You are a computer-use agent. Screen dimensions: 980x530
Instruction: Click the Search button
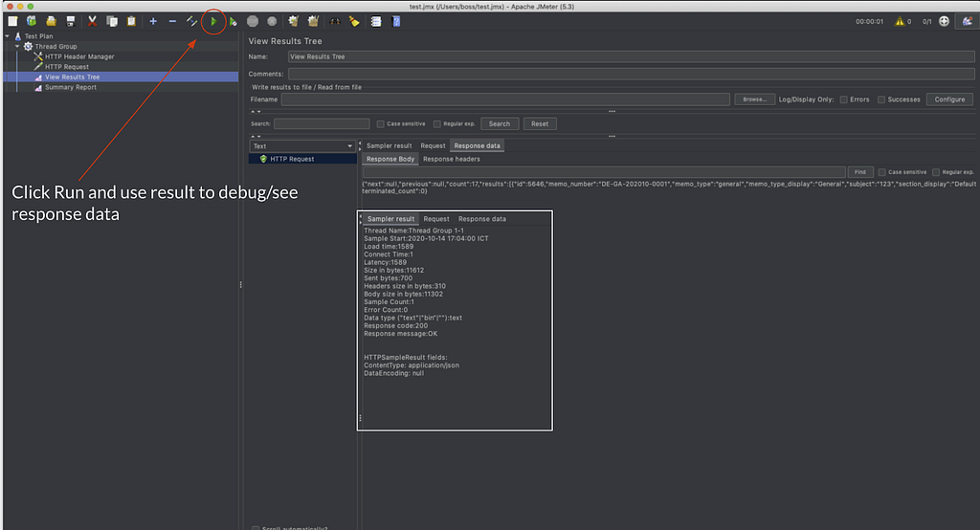pyautogui.click(x=500, y=123)
